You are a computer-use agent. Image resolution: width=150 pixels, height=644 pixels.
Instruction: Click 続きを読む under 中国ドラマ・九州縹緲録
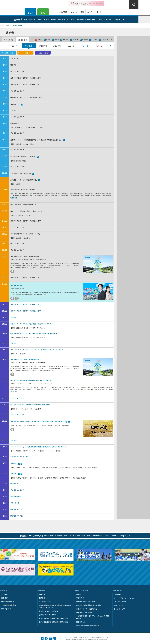click(x=14, y=391)
